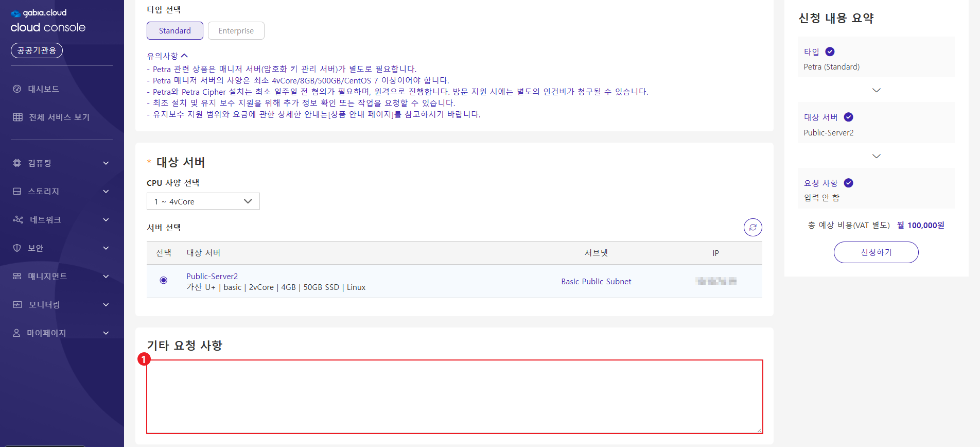
Task: Expand the 모니터링 menu chevron
Action: tap(106, 305)
